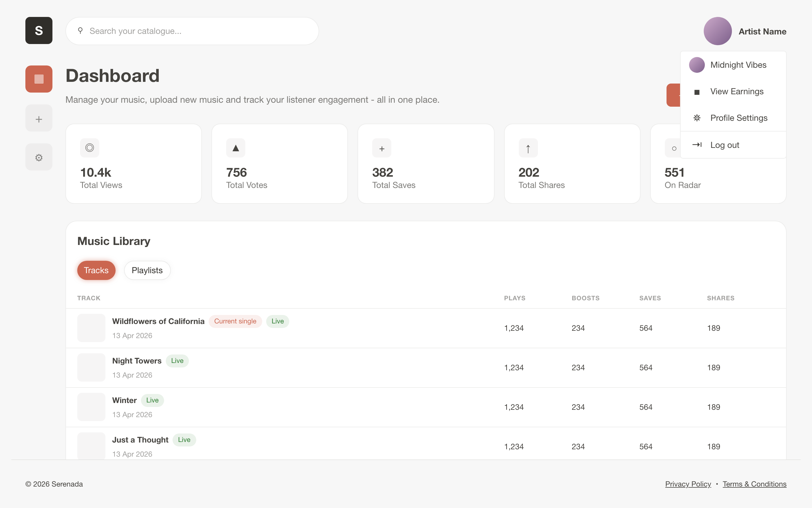Click the TRACK column header
The width and height of the screenshot is (812, 508).
[89, 298]
